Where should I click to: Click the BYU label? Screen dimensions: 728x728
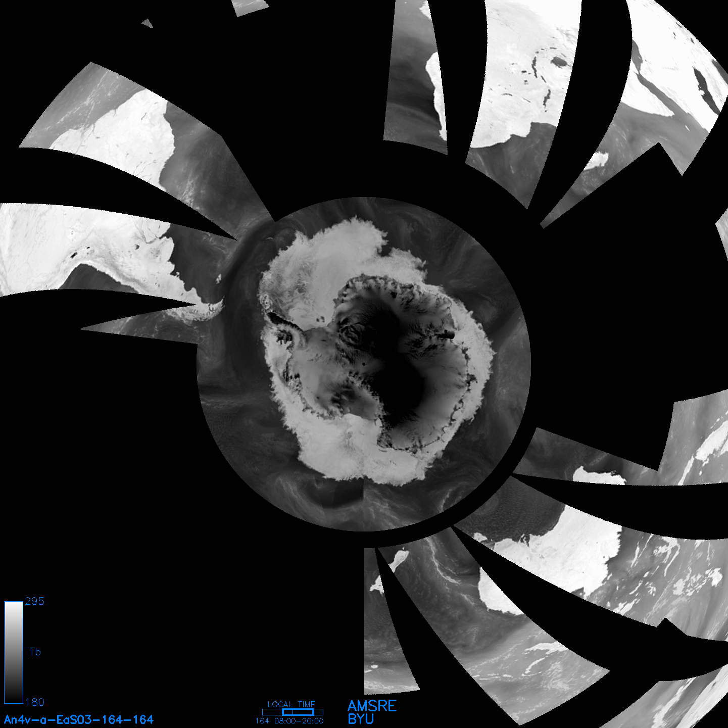[361, 719]
